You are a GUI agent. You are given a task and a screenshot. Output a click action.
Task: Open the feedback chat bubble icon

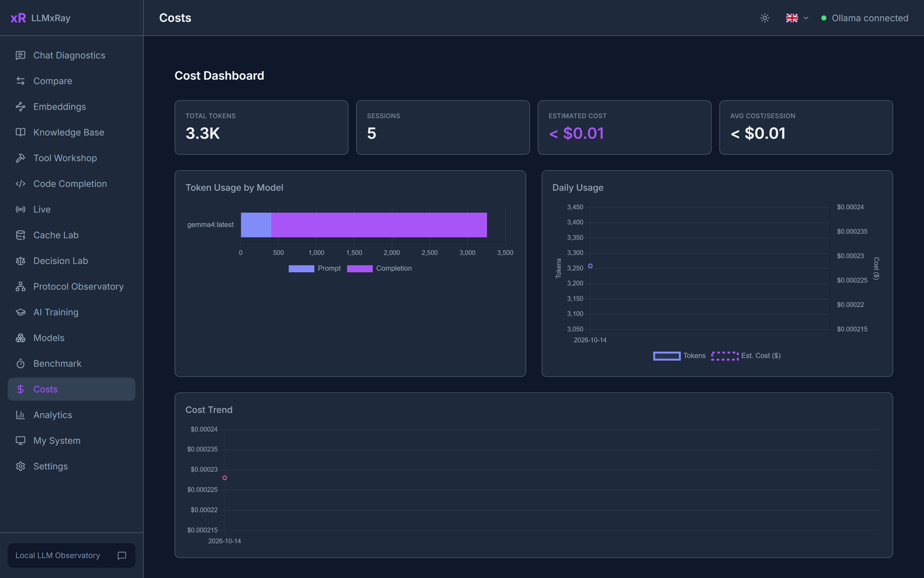[122, 556]
